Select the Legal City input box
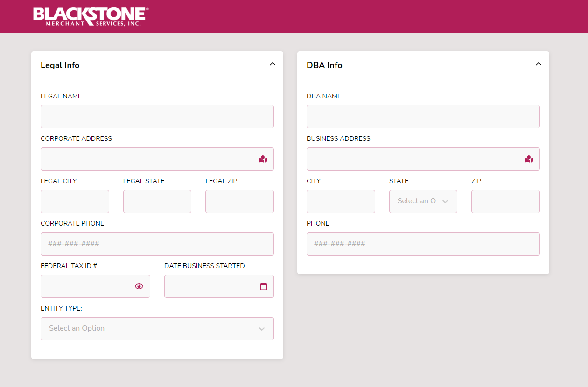588x387 pixels. click(x=75, y=201)
